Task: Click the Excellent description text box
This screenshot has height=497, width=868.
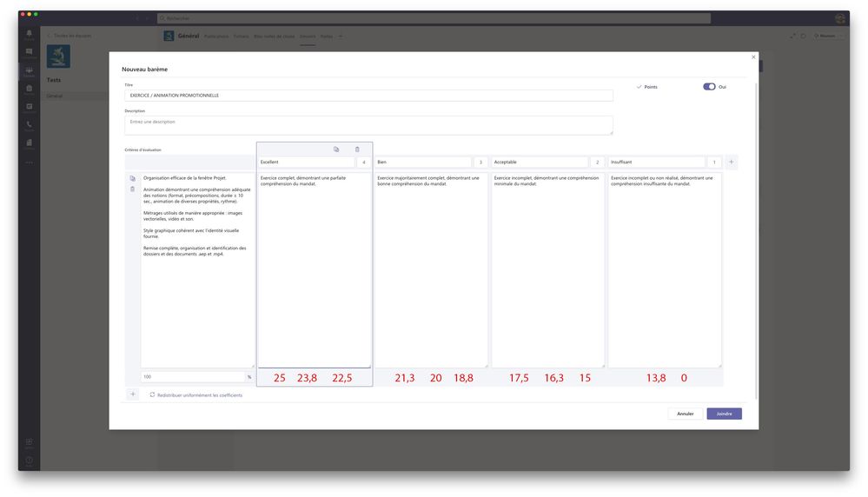Action: click(315, 270)
